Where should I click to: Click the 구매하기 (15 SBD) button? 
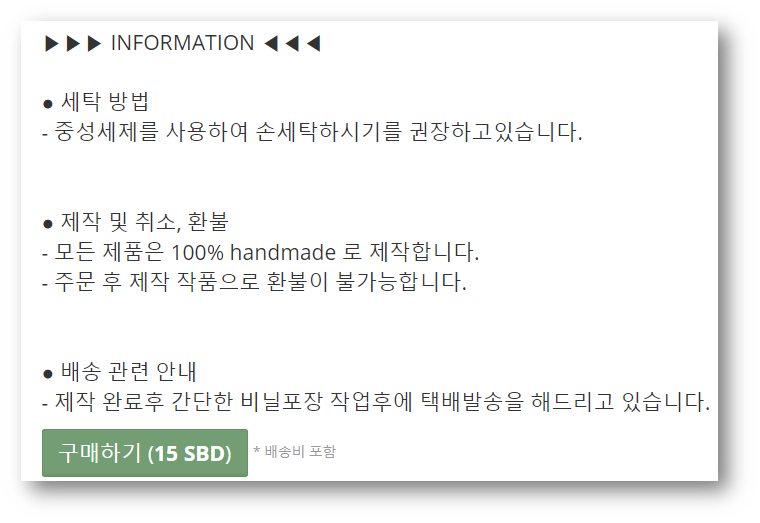(144, 453)
